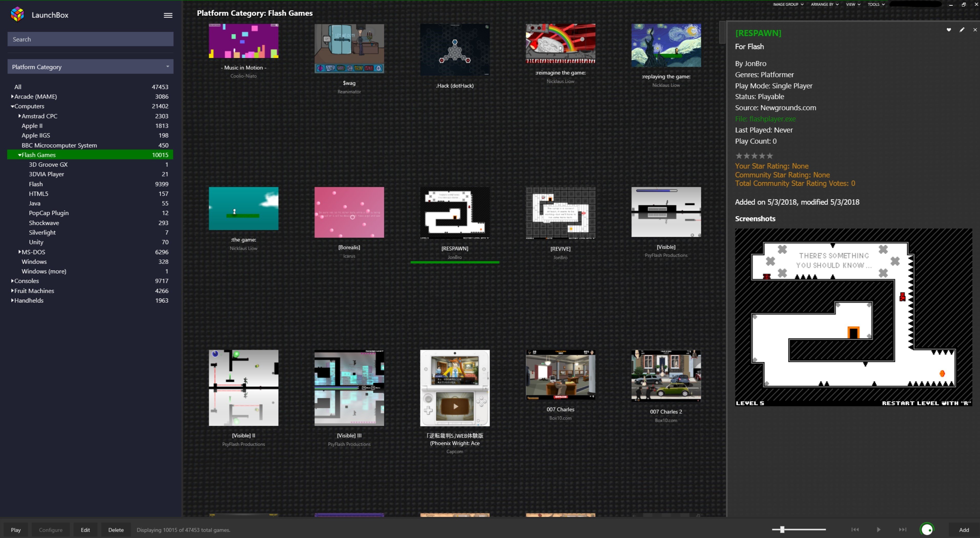
Task: Select the Apple IIGS platform
Action: [x=90, y=135]
